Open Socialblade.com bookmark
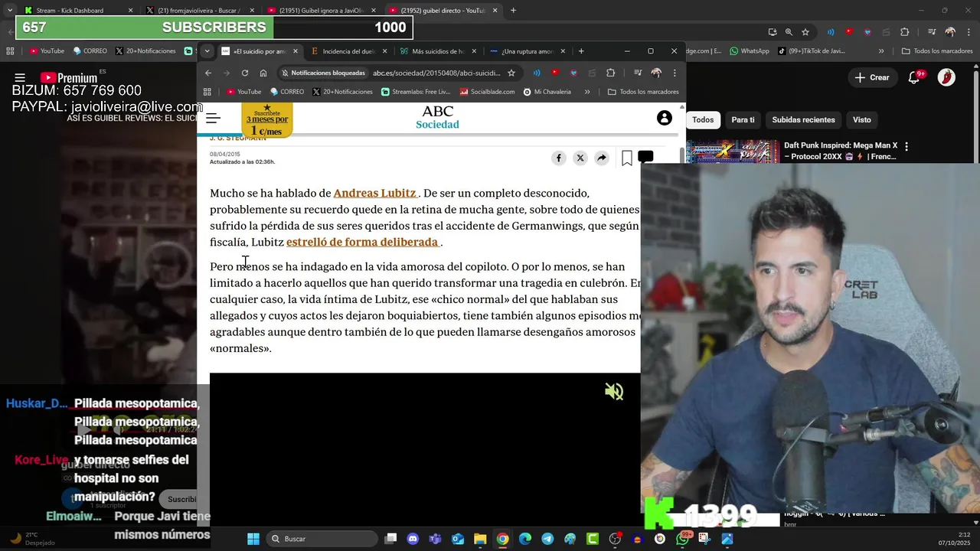Viewport: 980px width, 551px height. click(x=487, y=92)
